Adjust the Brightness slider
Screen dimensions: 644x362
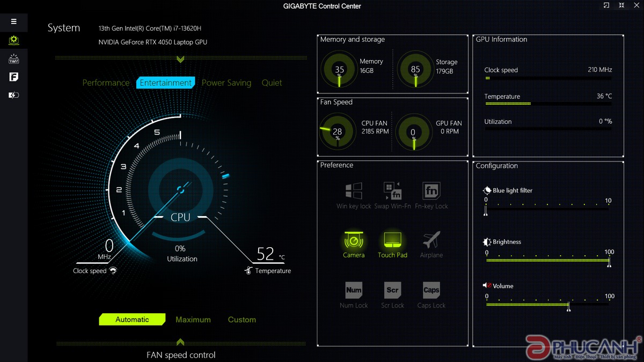point(547,260)
